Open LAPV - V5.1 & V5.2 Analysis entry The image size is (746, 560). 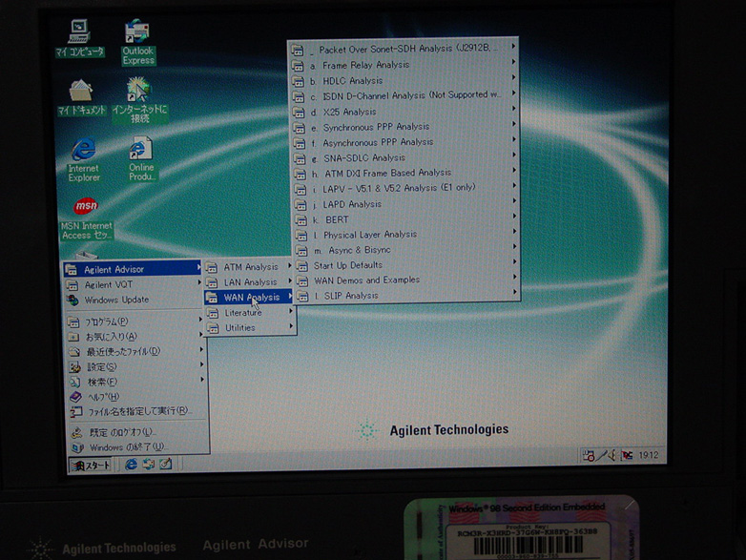point(405,188)
